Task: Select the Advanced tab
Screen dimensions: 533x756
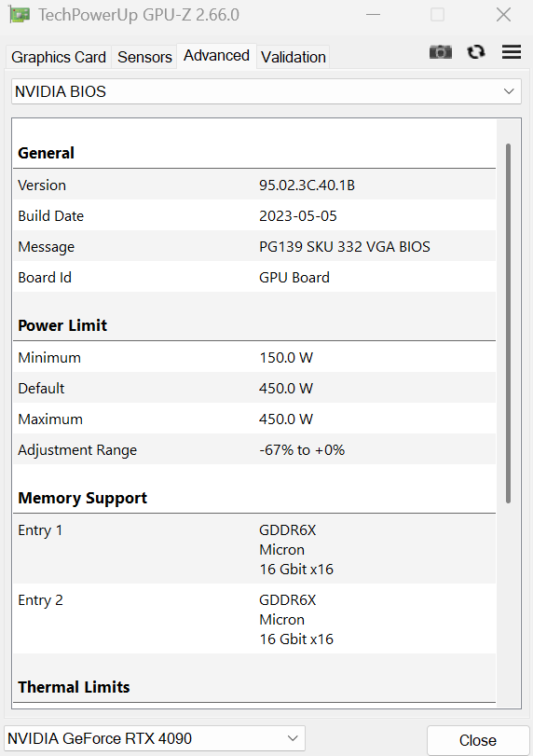Action: pos(216,56)
